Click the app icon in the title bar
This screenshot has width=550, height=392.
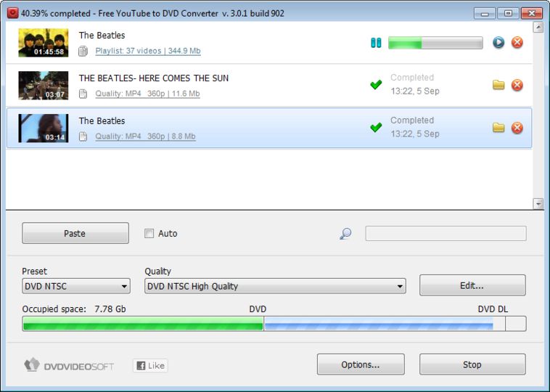point(12,13)
